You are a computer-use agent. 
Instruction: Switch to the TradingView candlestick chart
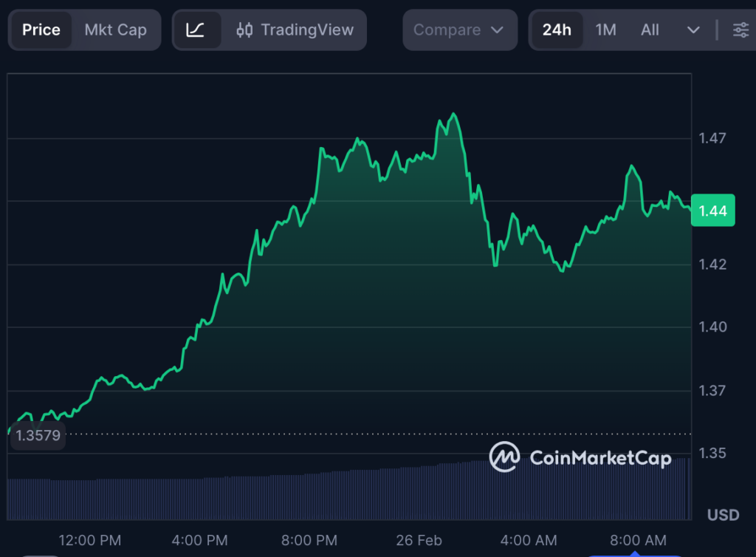pyautogui.click(x=295, y=30)
